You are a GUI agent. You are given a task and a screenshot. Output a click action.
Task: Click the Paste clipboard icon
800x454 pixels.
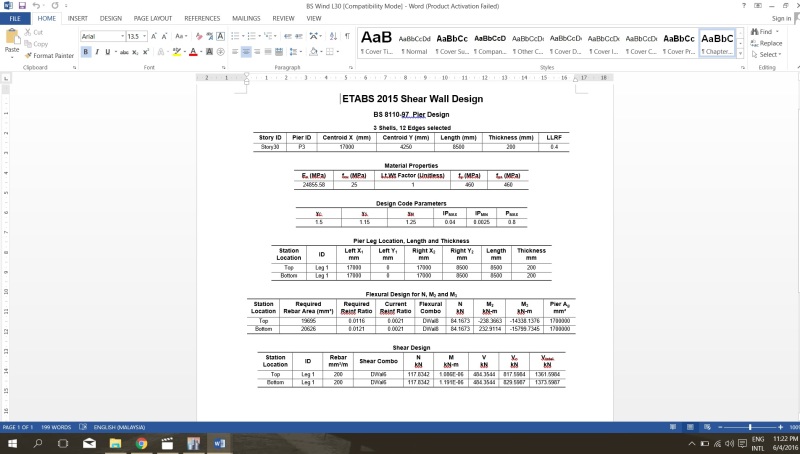tap(12, 37)
